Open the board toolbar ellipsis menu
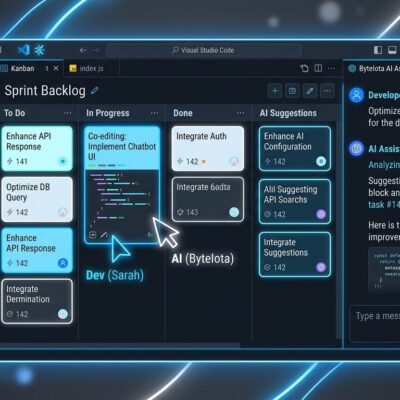This screenshot has height=400, width=400. [x=327, y=91]
